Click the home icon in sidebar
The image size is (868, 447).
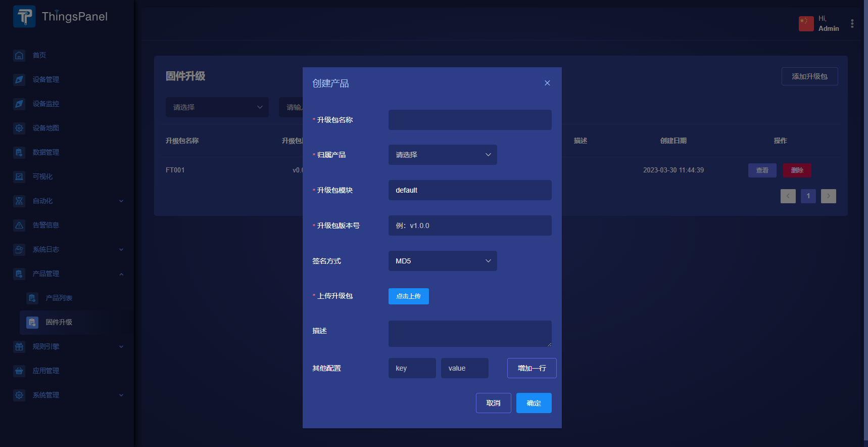click(19, 55)
